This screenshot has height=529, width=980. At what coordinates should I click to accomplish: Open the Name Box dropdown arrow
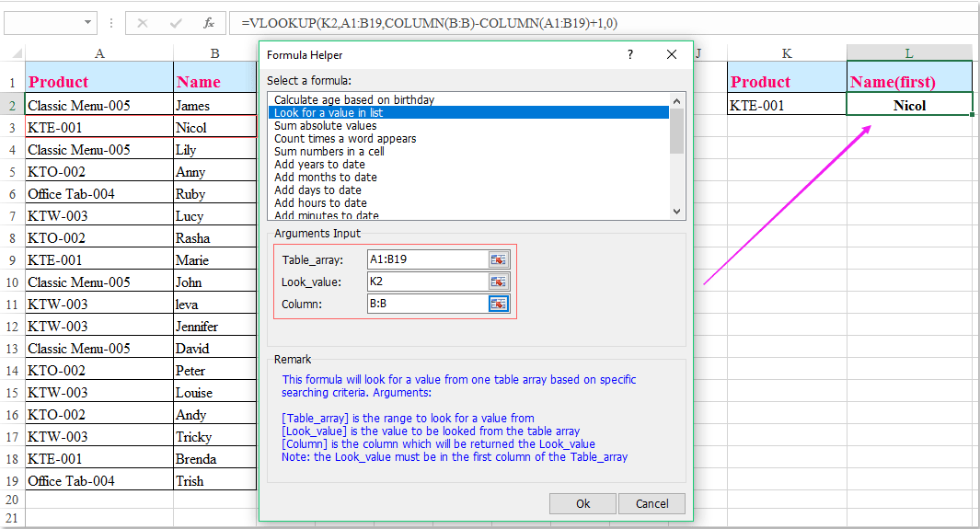(87, 23)
